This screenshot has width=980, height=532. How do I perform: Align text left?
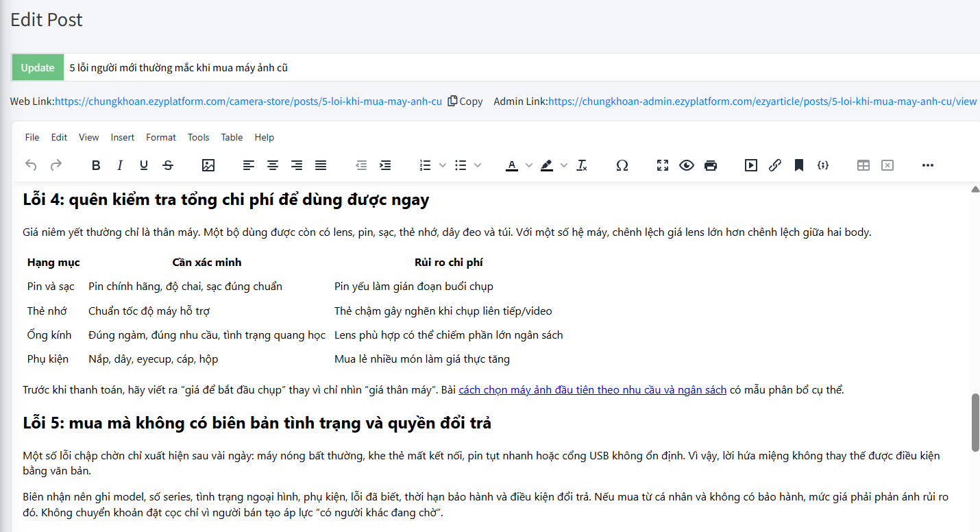(x=249, y=165)
